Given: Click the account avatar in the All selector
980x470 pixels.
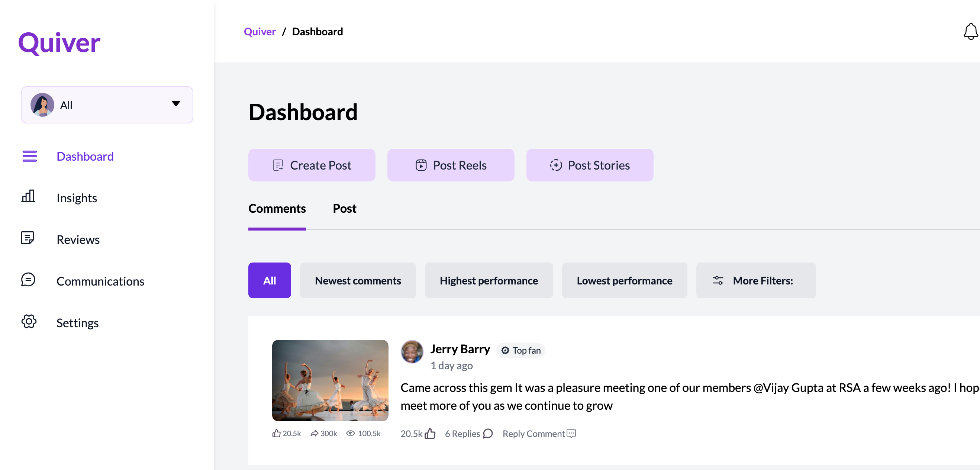Looking at the screenshot, I should pyautogui.click(x=42, y=104).
